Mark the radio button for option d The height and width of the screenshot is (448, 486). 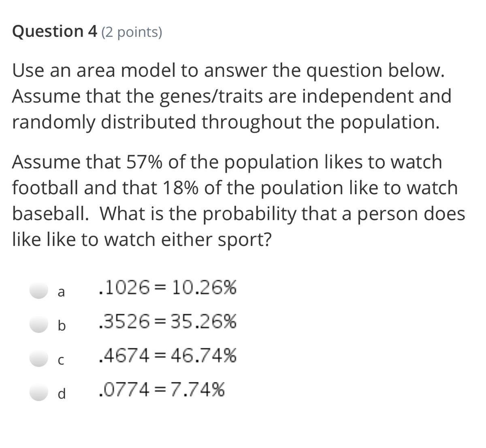pos(40,393)
